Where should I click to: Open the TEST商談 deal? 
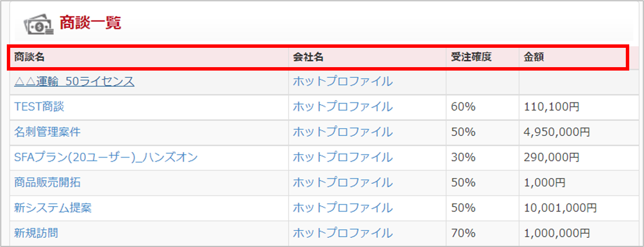(x=39, y=107)
